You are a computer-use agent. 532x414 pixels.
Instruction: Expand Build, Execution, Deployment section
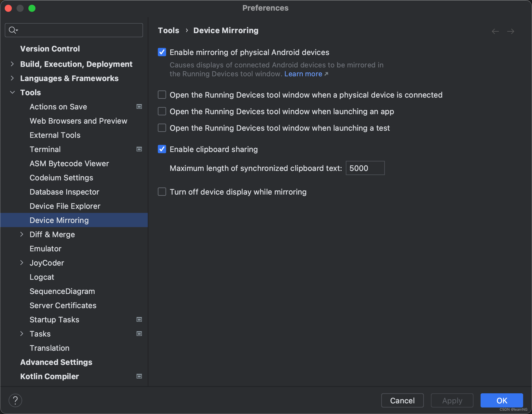tap(12, 64)
